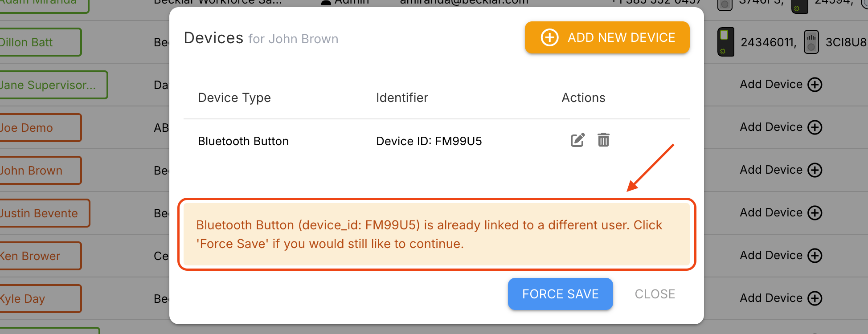Open Jane Supervisor's user tag
This screenshot has width=868, height=334.
[49, 85]
